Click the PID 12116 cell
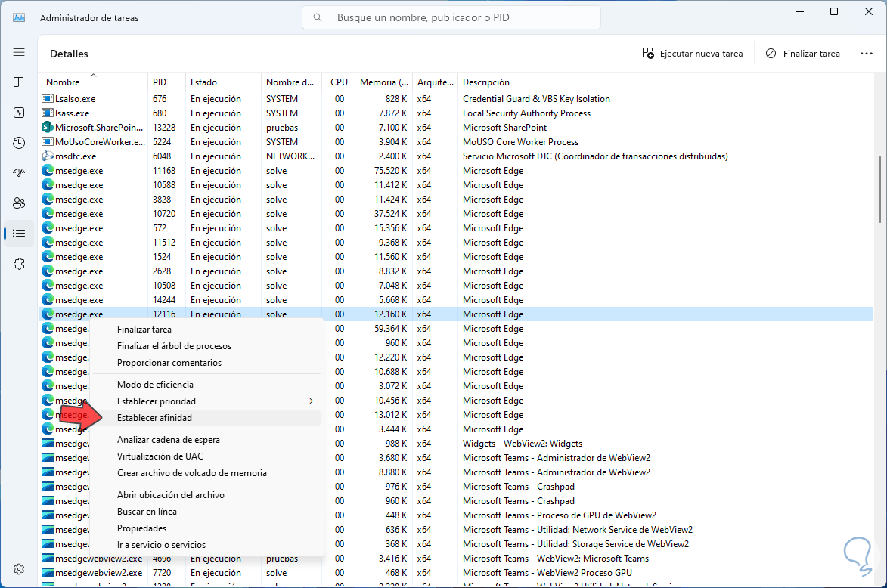 coord(164,314)
